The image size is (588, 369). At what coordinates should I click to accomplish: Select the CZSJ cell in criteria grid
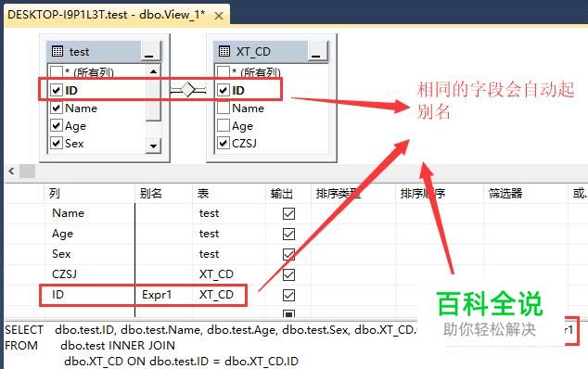pyautogui.click(x=89, y=274)
